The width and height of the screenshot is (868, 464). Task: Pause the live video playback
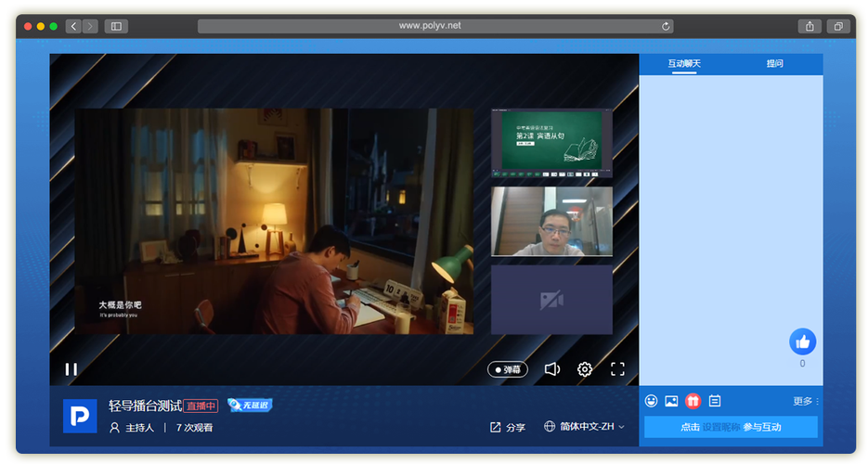point(71,368)
